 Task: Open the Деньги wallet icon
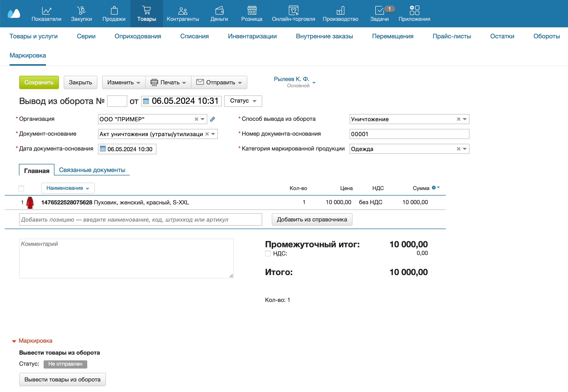pyautogui.click(x=219, y=11)
